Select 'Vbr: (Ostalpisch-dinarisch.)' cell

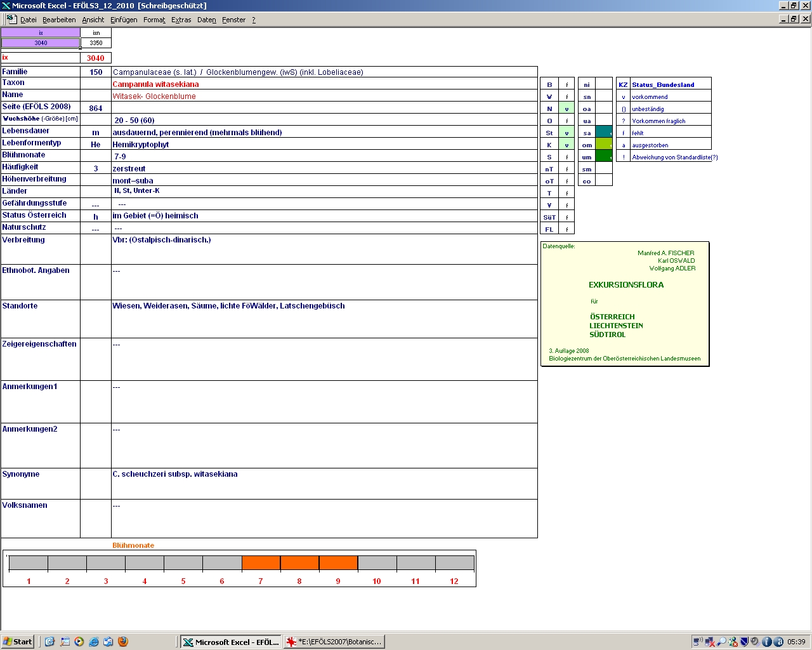click(x=324, y=249)
